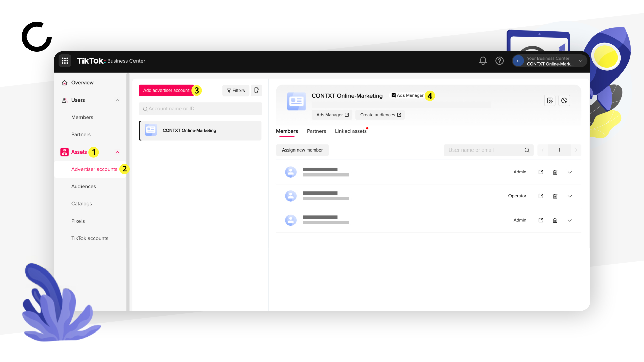Viewport: 644px width, 362px height.
Task: Select Advertiser accounts in sidebar
Action: point(94,169)
